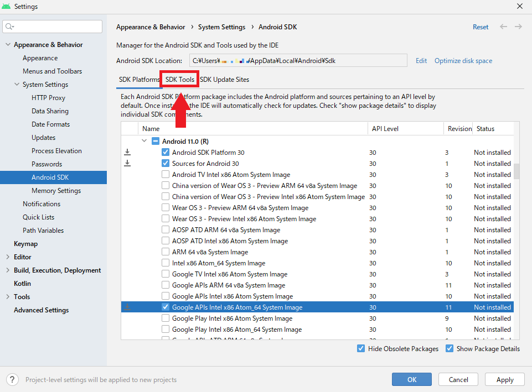Click the help question mark icon
Screen dimensions: 532x392
(13, 379)
